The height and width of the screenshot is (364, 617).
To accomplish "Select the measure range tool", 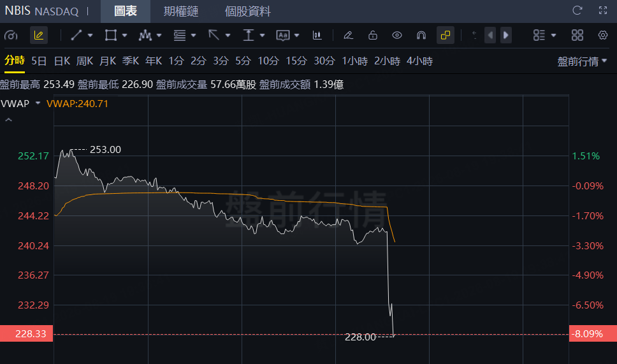I will (249, 36).
